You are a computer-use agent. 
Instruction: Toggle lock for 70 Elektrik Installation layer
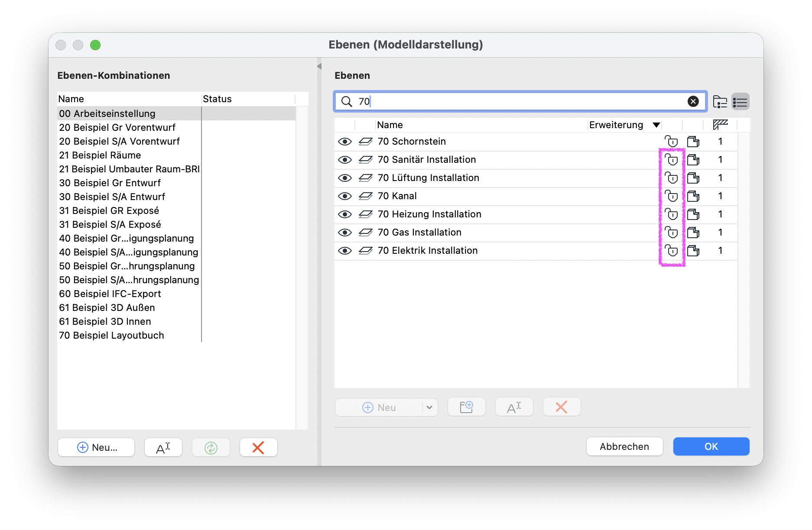coord(672,251)
